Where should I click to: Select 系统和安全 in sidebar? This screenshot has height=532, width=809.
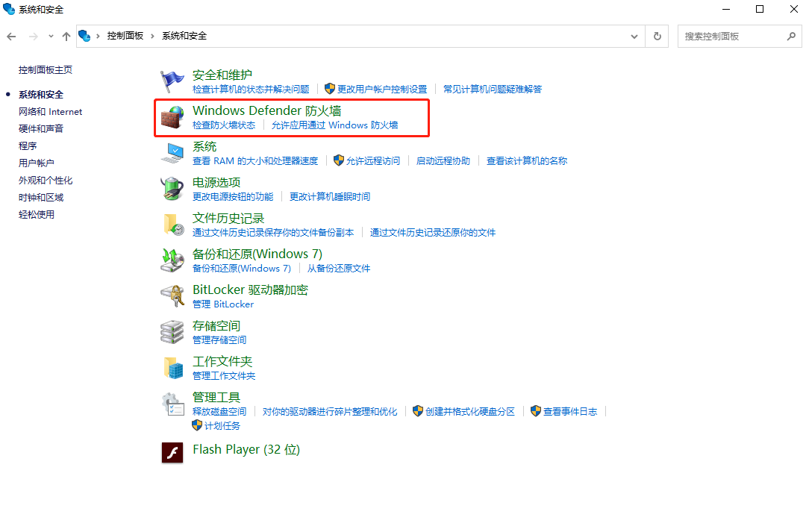click(41, 95)
